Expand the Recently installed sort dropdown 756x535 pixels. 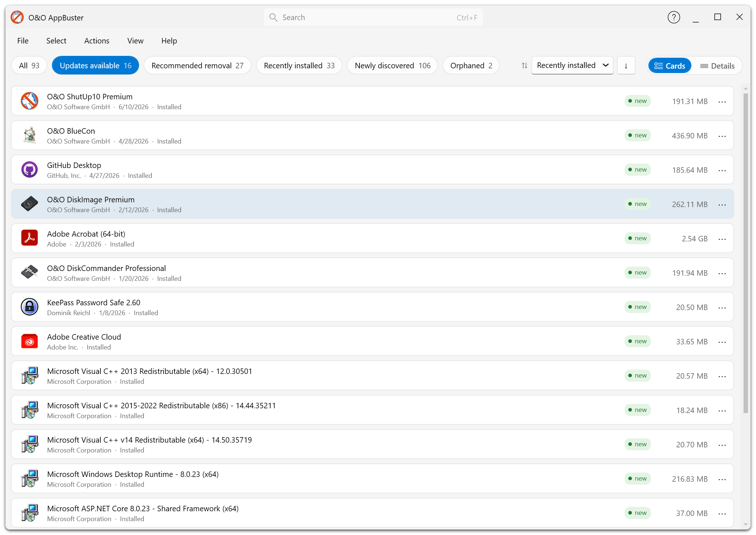572,65
